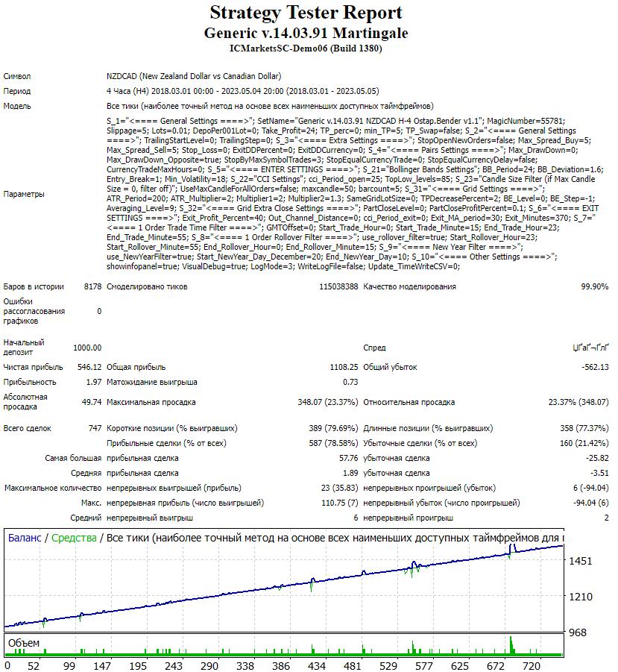Click the 'Объем' volume panel label
The image size is (618, 672).
click(x=24, y=644)
